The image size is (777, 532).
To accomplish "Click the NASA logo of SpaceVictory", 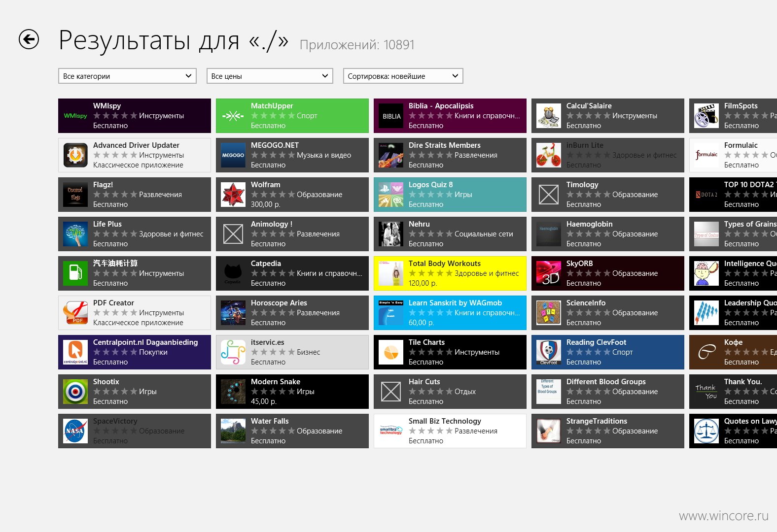I will (75, 431).
